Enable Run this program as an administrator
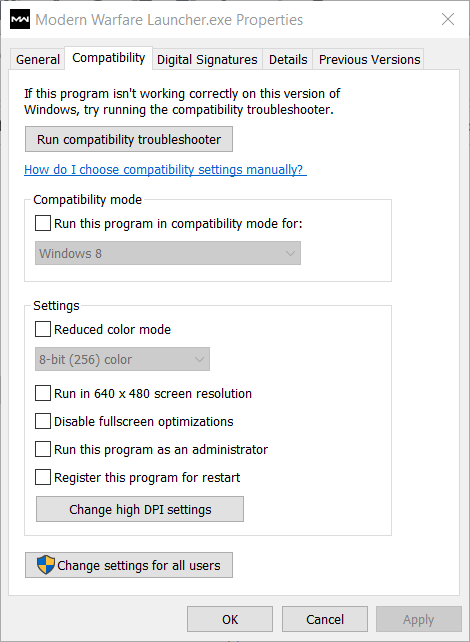The width and height of the screenshot is (470, 642). pyautogui.click(x=43, y=449)
